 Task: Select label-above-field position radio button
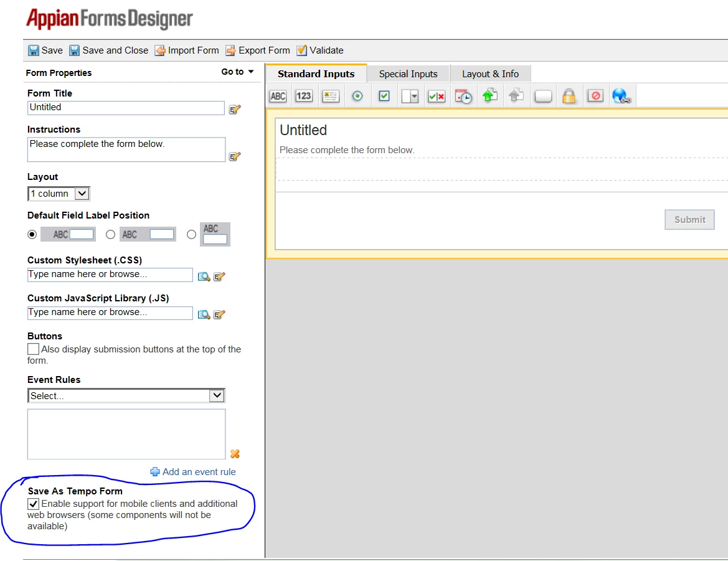click(x=191, y=235)
